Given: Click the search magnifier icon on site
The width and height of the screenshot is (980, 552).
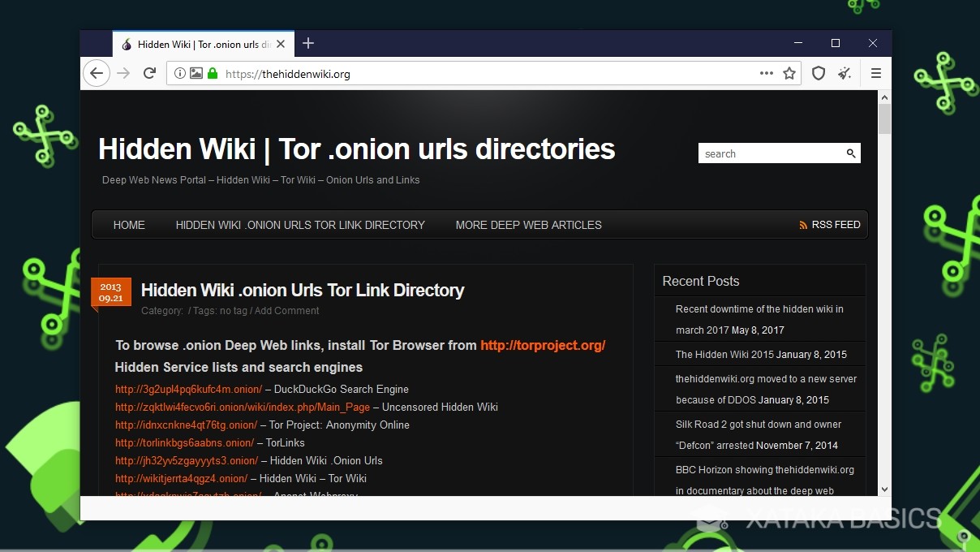Looking at the screenshot, I should coord(851,153).
